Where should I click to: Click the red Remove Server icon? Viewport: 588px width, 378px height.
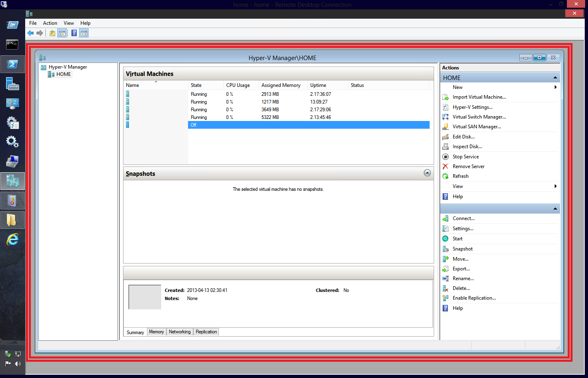click(445, 166)
